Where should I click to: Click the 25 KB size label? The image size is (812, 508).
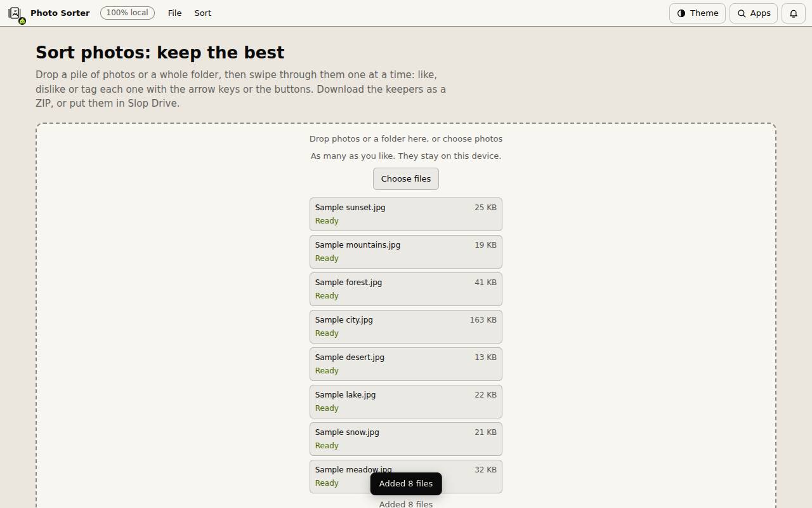(485, 208)
